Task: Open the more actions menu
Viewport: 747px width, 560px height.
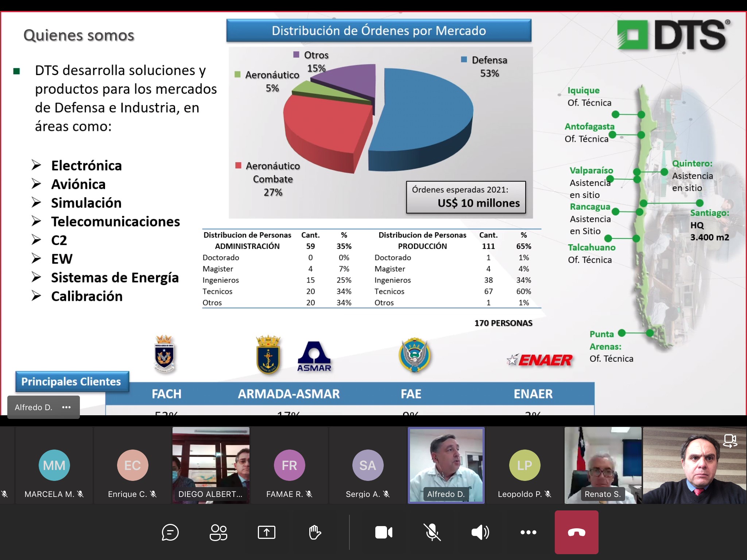Action: (x=529, y=532)
